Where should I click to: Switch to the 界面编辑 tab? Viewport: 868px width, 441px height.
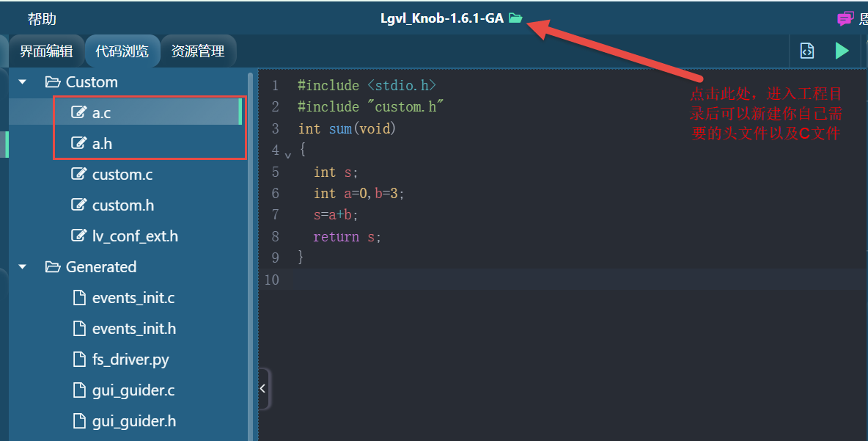tap(46, 51)
